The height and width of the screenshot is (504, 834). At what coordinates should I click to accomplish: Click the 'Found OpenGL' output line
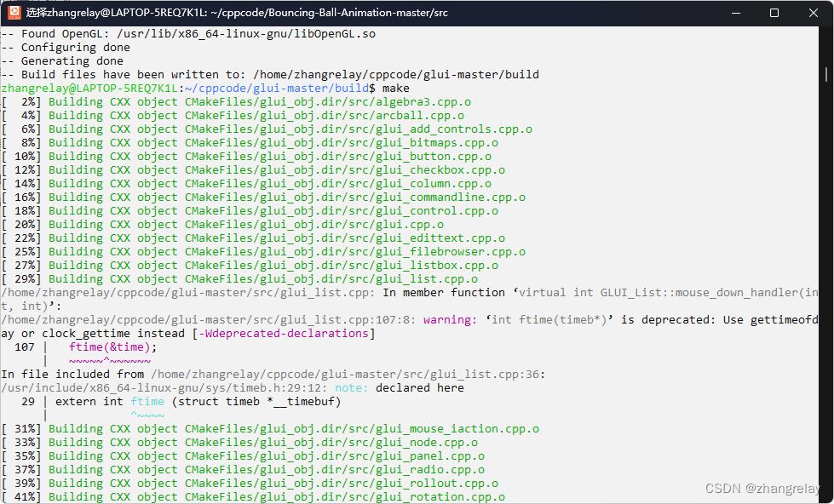pos(188,34)
